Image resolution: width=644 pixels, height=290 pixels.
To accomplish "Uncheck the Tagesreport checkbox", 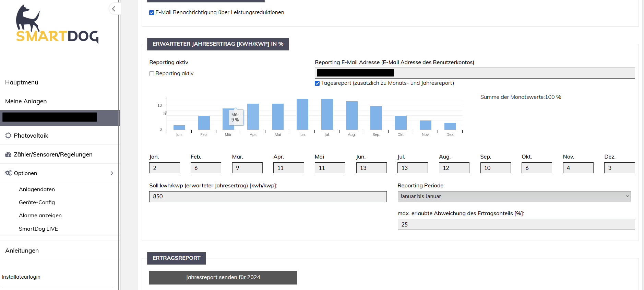I will [x=317, y=83].
